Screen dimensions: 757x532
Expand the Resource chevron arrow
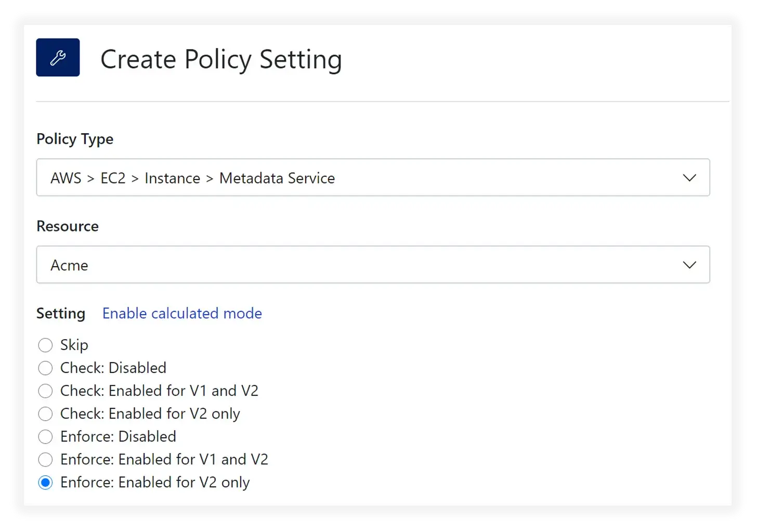tap(689, 265)
